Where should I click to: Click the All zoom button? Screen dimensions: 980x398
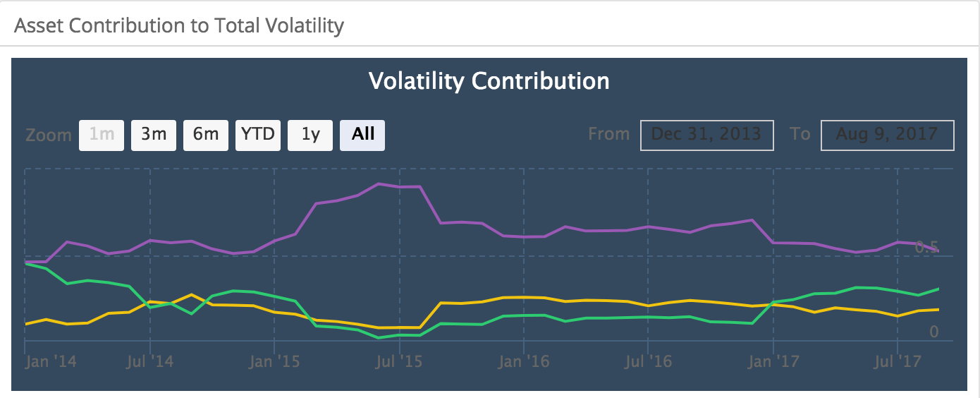click(362, 135)
